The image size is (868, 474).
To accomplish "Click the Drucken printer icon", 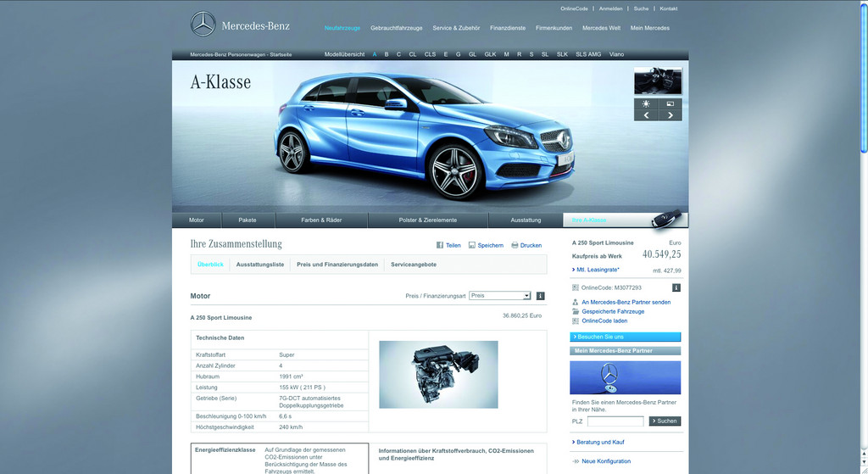I will pyautogui.click(x=515, y=245).
